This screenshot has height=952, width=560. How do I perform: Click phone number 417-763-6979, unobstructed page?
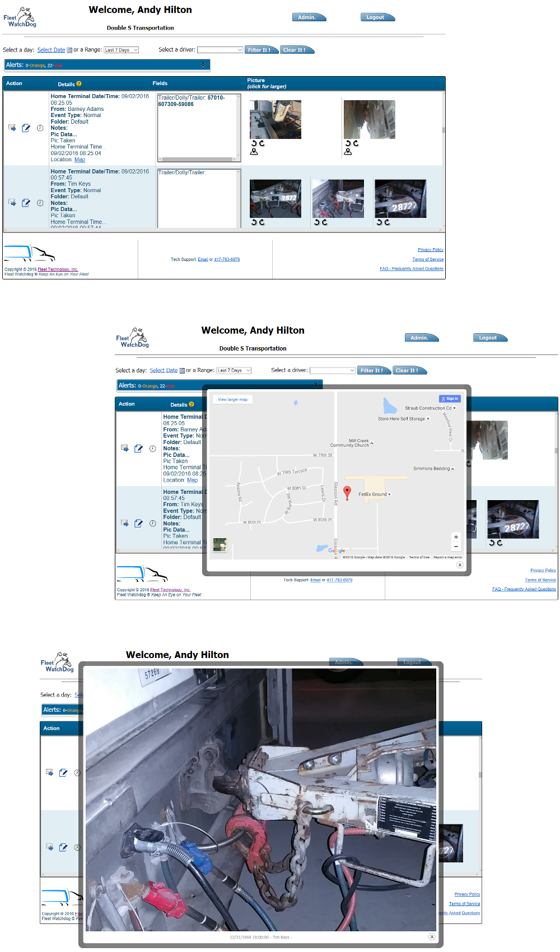pyautogui.click(x=227, y=259)
